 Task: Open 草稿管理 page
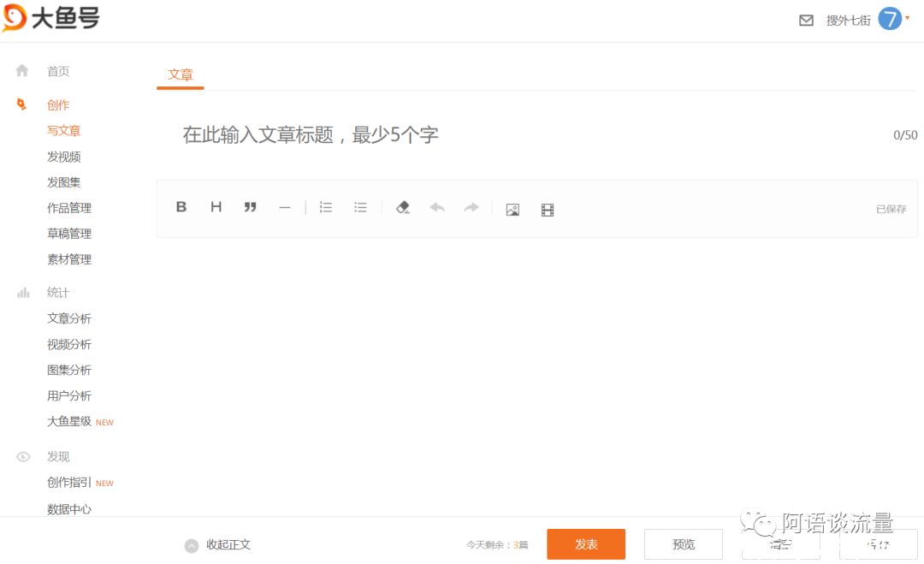pos(69,234)
